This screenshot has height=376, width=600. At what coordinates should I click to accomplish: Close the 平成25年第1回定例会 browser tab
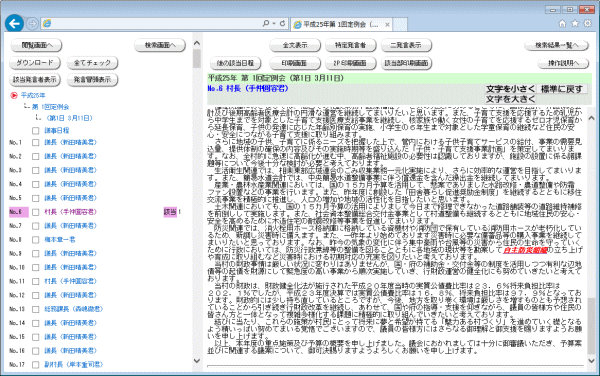387,24
